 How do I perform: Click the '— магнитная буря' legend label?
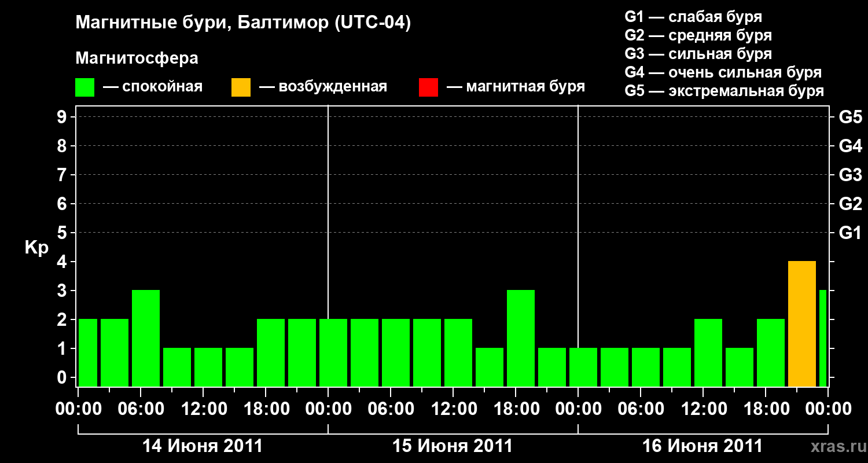pyautogui.click(x=516, y=87)
